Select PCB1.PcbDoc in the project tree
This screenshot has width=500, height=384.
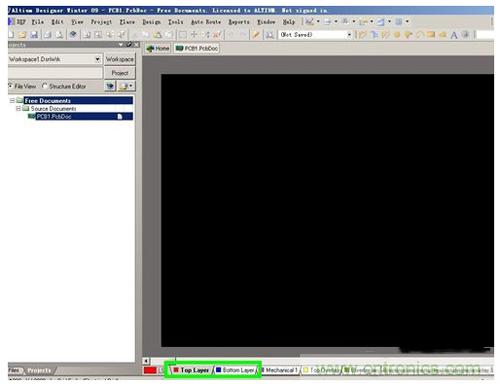click(x=54, y=116)
